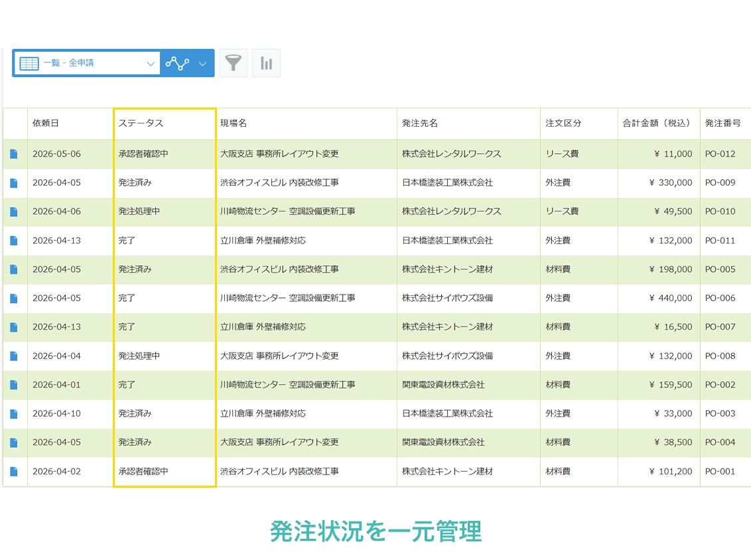Open the record detail icon for order PO-001
751x560 pixels.
[x=14, y=471]
